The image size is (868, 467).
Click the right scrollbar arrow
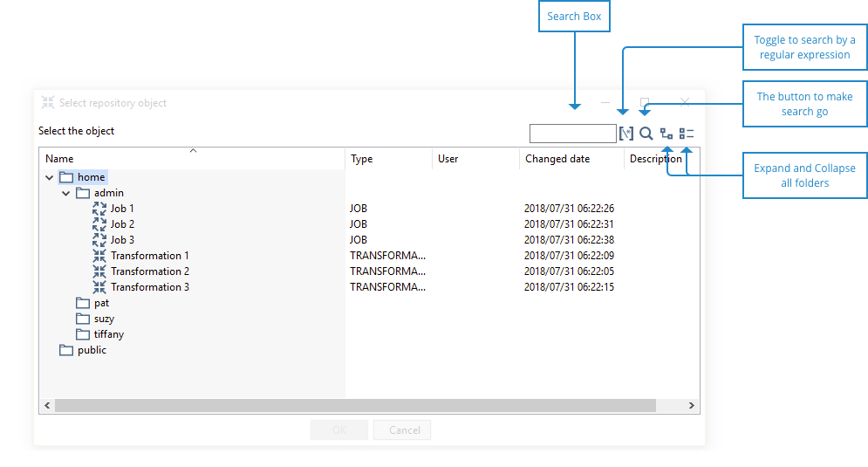(692, 406)
